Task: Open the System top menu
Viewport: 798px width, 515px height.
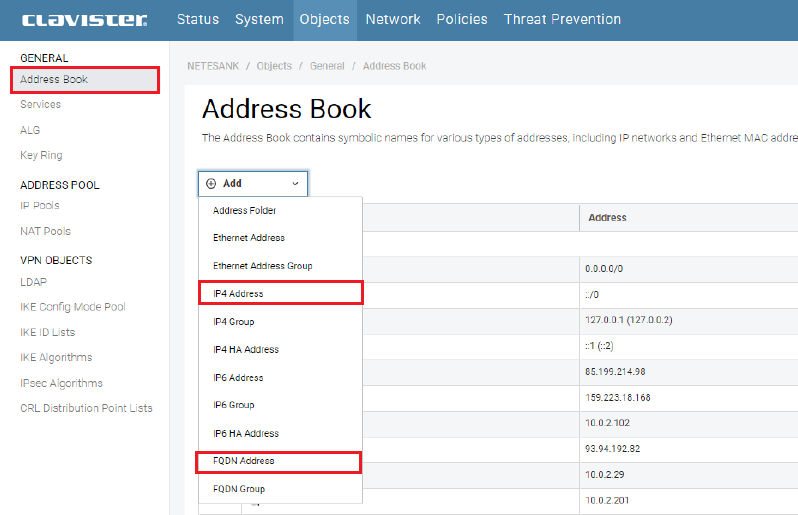Action: tap(259, 20)
